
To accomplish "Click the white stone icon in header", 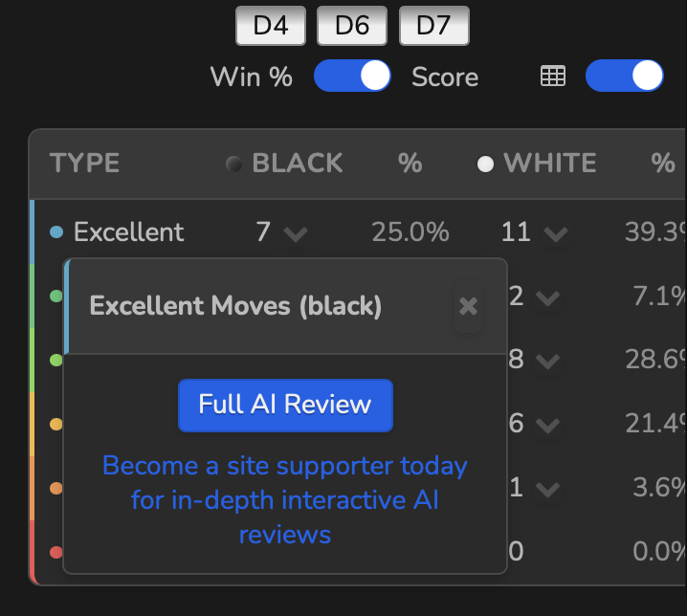I will tap(486, 165).
